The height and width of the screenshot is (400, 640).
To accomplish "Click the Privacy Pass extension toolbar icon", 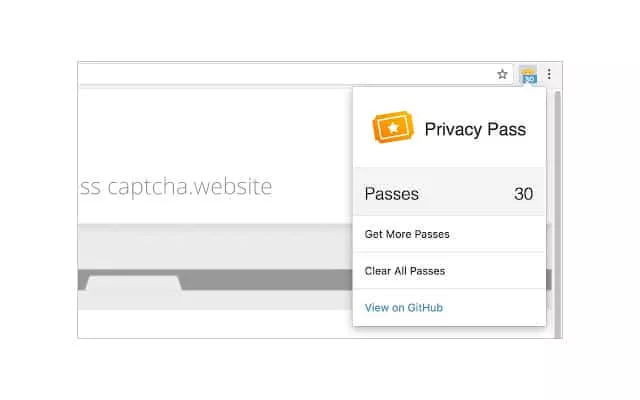I will click(528, 74).
